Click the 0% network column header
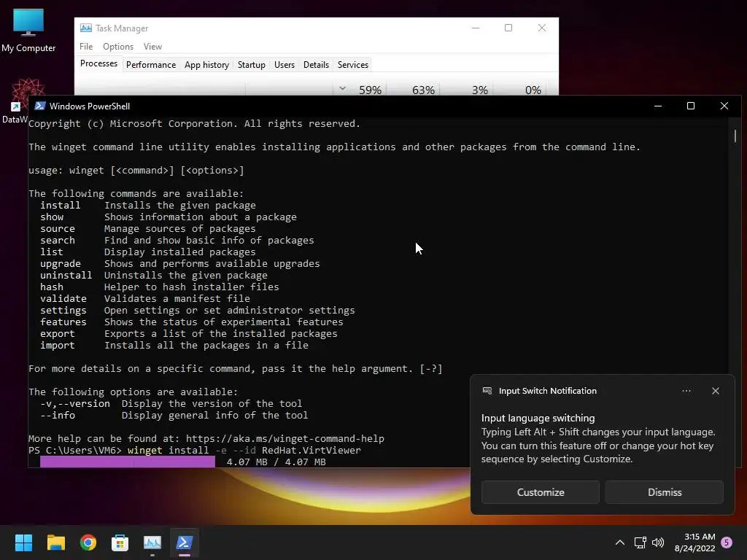 pos(533,90)
